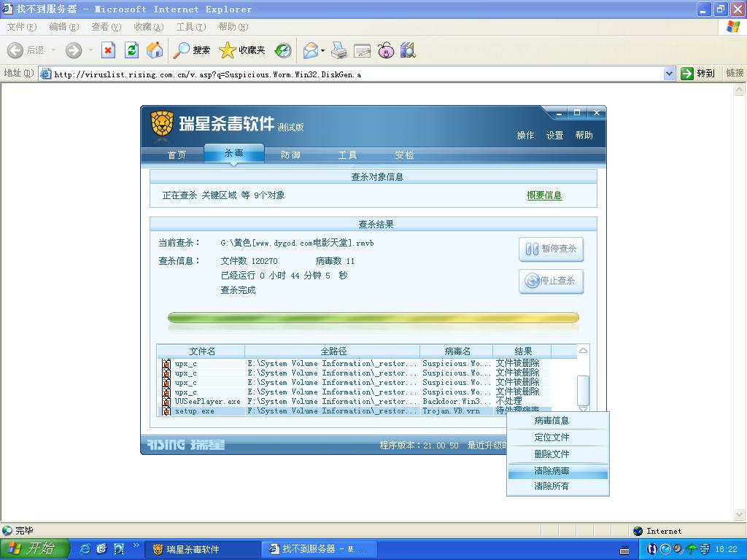Image resolution: width=747 pixels, height=560 pixels.
Task: Open Rising 设置 menu
Action: (x=554, y=135)
